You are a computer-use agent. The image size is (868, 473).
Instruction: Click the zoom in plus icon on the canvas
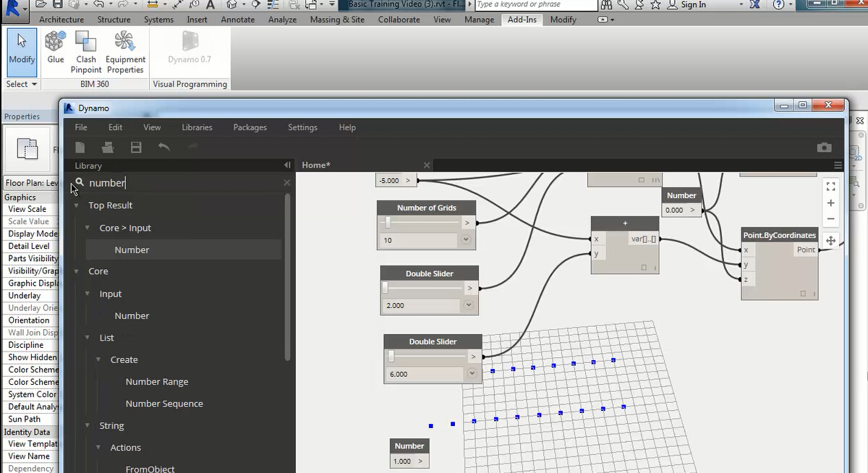click(830, 203)
